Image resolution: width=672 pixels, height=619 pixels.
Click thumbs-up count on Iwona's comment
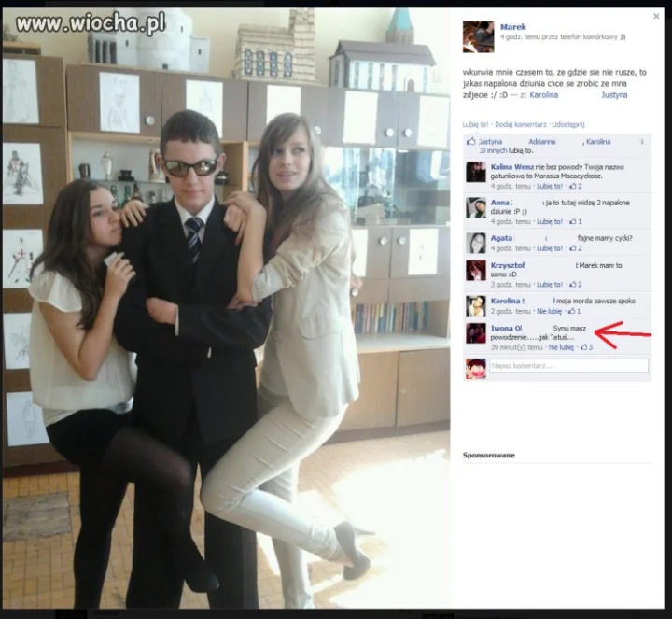tap(587, 347)
